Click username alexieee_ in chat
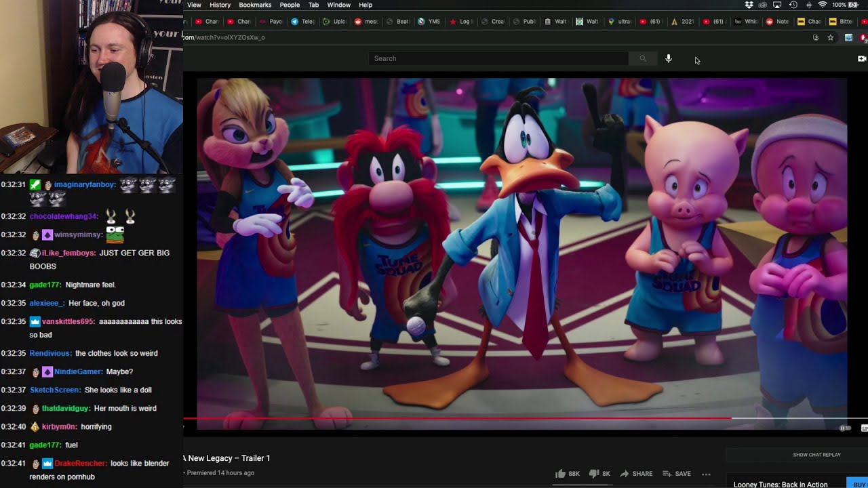This screenshot has width=868, height=488. point(47,303)
